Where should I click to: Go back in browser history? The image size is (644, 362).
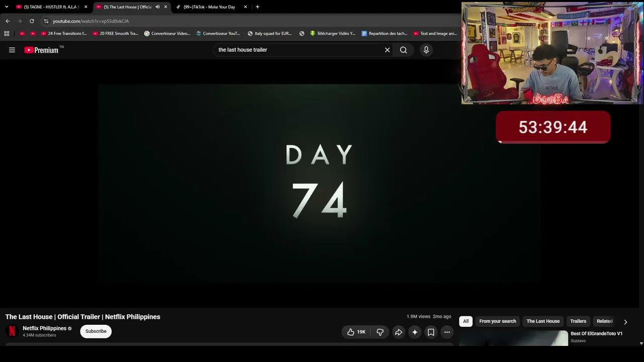point(8,21)
